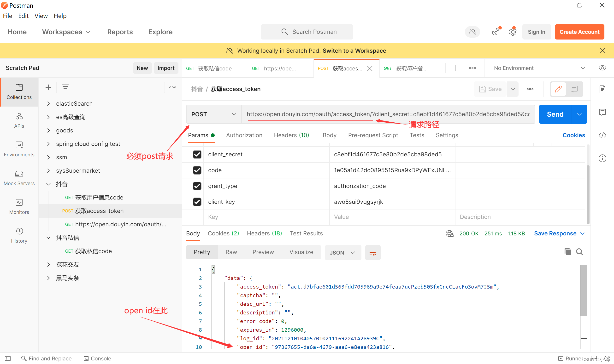Uncheck the client_secret parameter checkbox
The width and height of the screenshot is (614, 364).
tap(197, 154)
